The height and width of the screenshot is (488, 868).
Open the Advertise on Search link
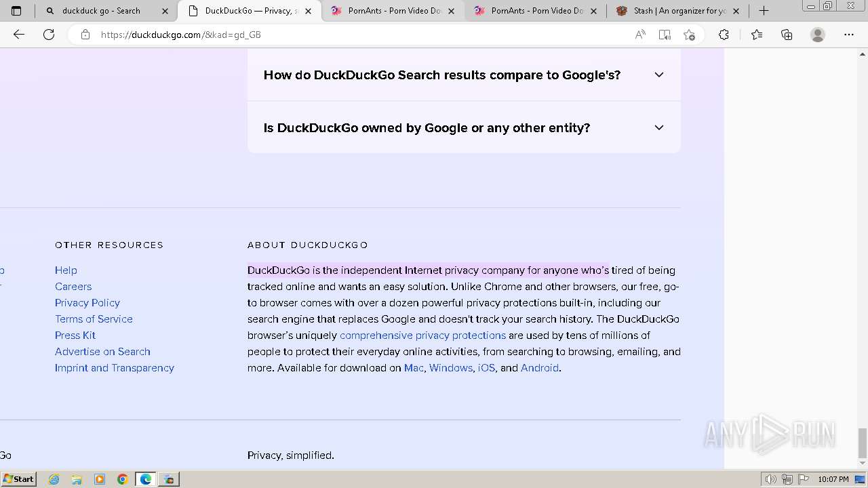102,351
